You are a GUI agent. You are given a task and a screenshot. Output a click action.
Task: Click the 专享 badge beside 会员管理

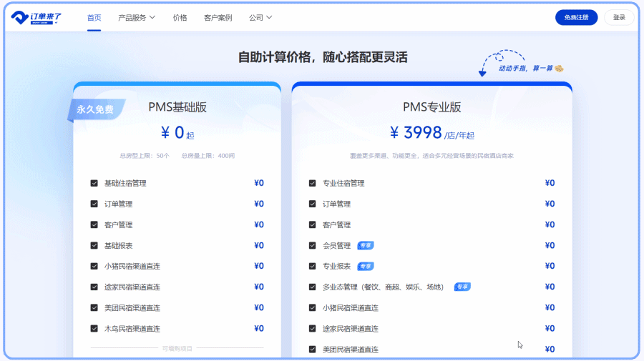point(365,245)
